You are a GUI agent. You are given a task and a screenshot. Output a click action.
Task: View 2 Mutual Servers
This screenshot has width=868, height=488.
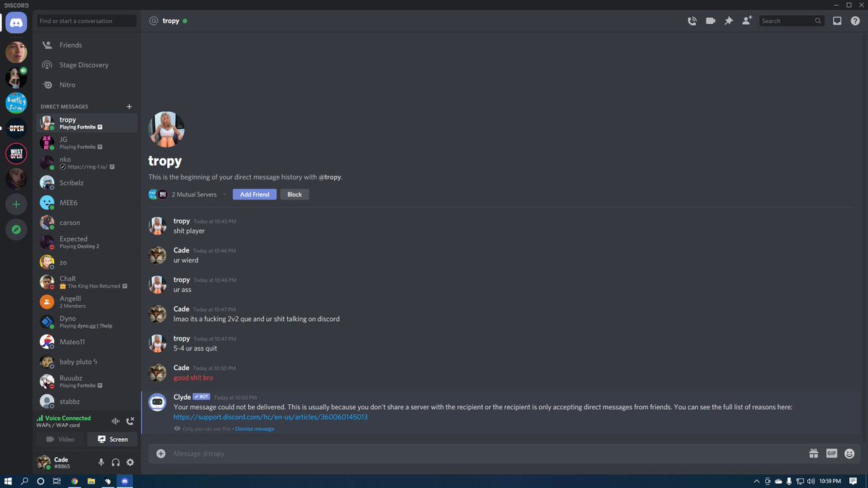click(194, 194)
